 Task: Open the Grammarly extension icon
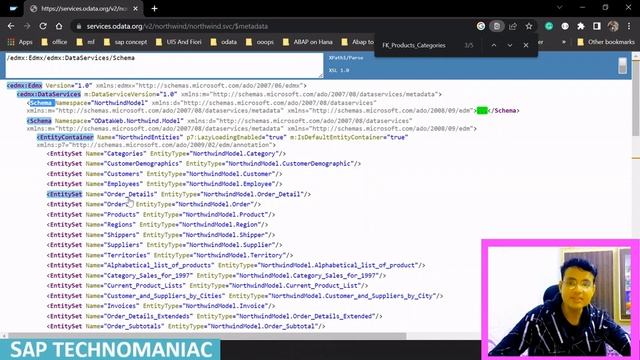click(549, 26)
